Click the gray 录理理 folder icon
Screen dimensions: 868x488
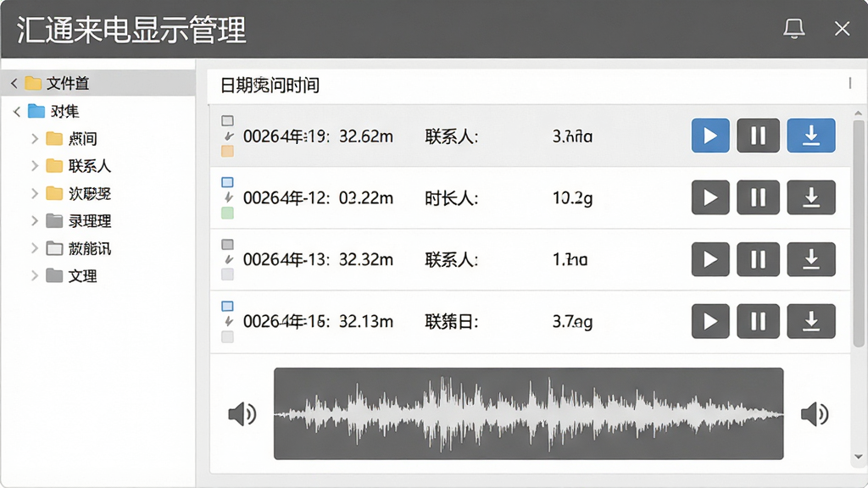pos(54,221)
